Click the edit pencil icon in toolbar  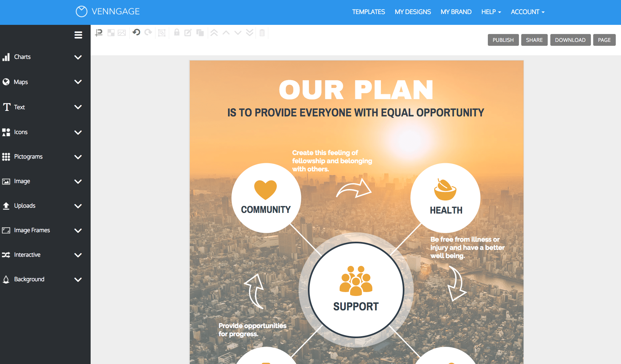click(x=188, y=32)
